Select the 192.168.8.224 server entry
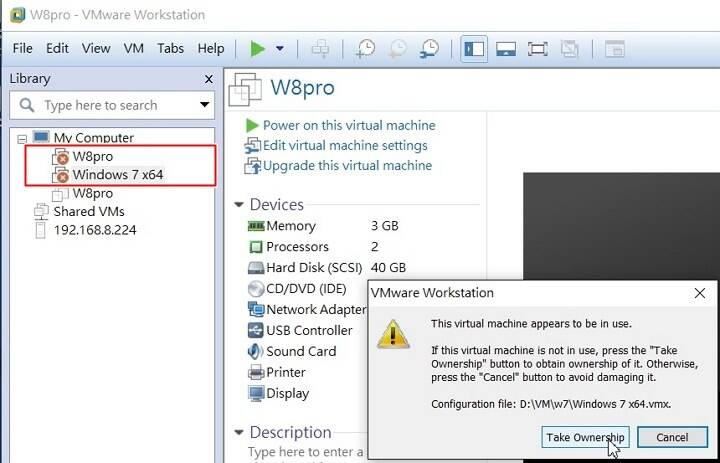720x463 pixels. [95, 230]
